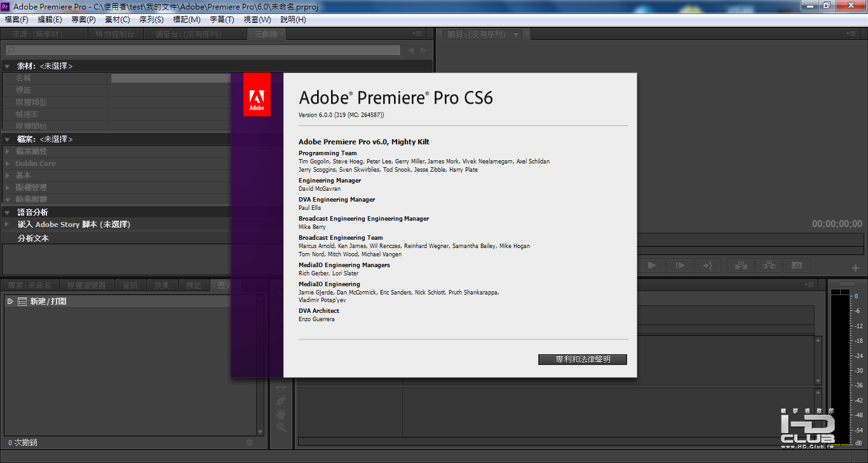Open the 編輯(E) menu

[50, 20]
